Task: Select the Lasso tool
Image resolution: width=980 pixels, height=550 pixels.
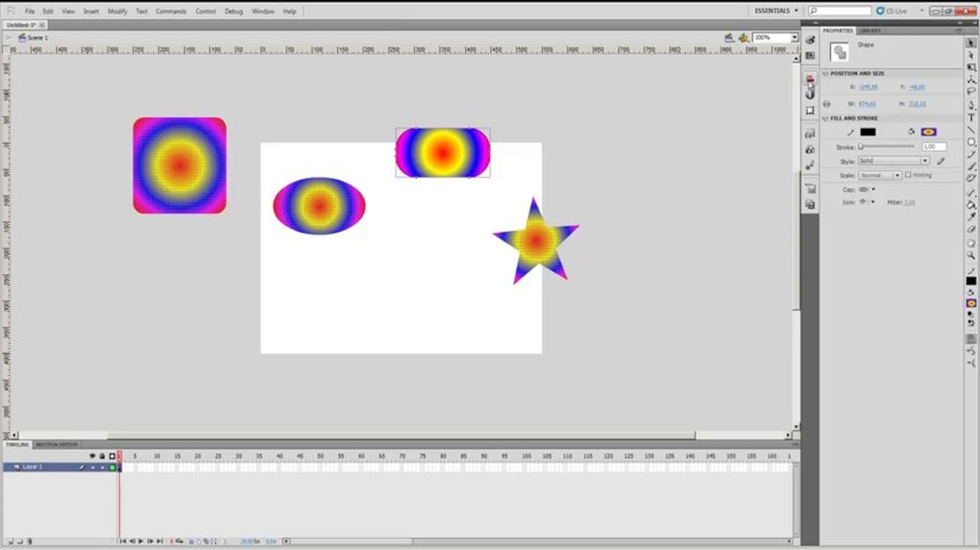Action: click(x=972, y=91)
